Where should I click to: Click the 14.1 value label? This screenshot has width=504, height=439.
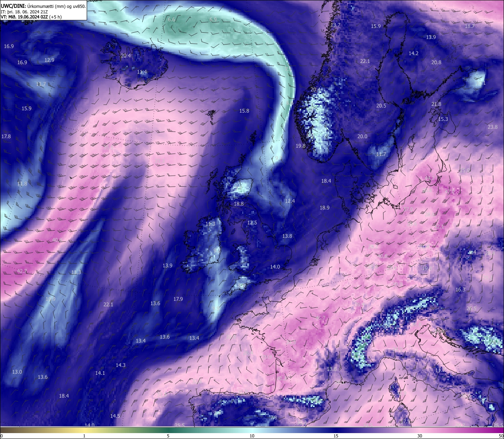[100, 373]
